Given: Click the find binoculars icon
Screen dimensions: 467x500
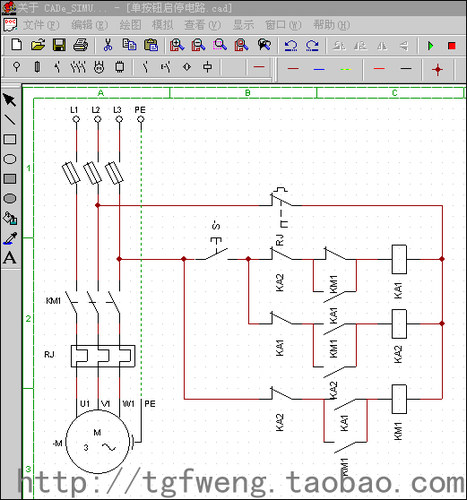Looking at the screenshot, I should pyautogui.click(x=264, y=45).
